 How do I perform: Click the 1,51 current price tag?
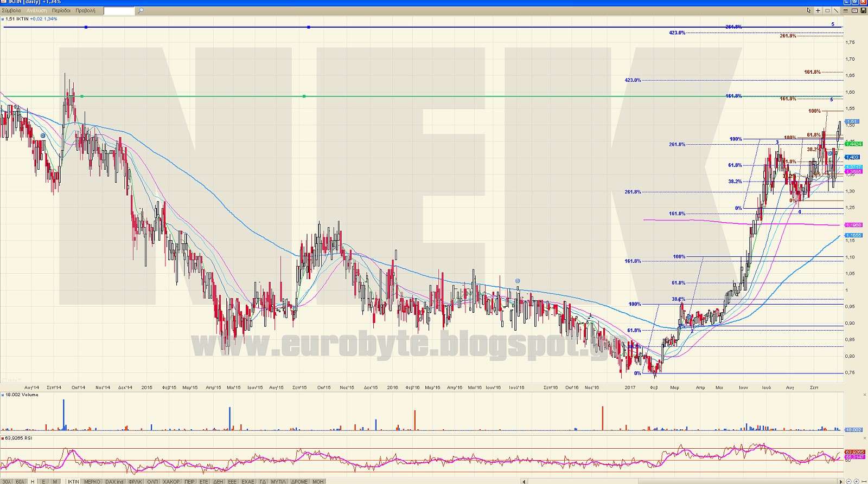click(x=852, y=121)
